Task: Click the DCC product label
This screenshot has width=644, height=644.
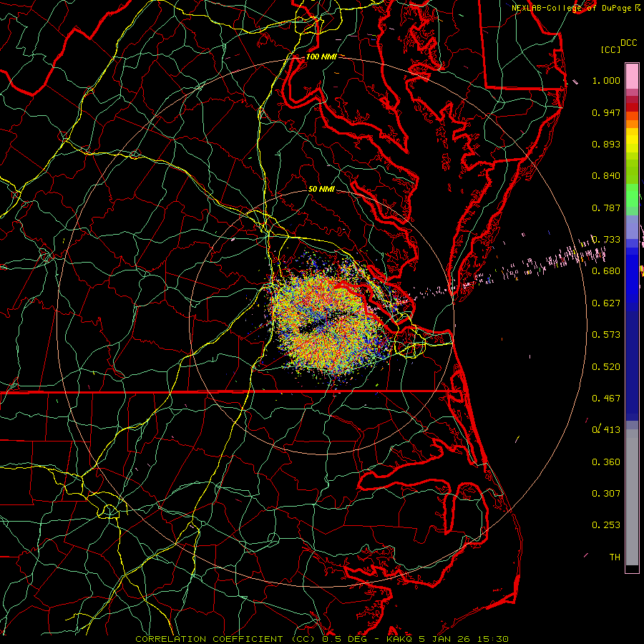Action: click(629, 43)
